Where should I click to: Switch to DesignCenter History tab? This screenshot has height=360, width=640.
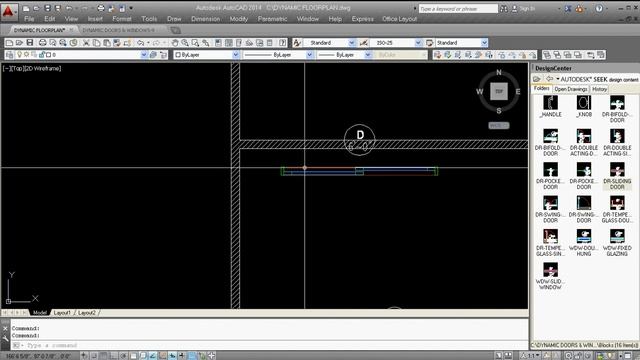599,89
